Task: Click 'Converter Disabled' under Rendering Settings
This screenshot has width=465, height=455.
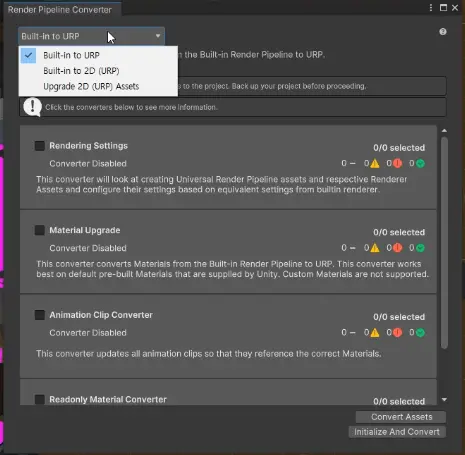Action: click(x=88, y=163)
